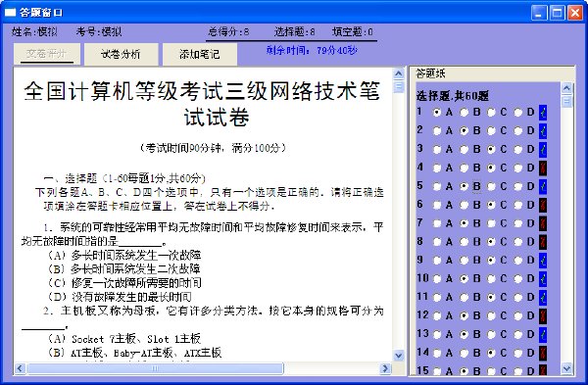Click the correct-mark icon for question 9
The width and height of the screenshot is (588, 385).
[543, 261]
